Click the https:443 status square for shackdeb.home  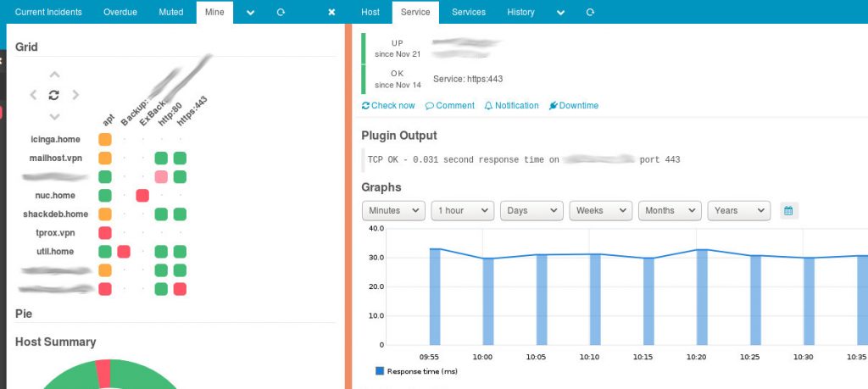pos(180,214)
